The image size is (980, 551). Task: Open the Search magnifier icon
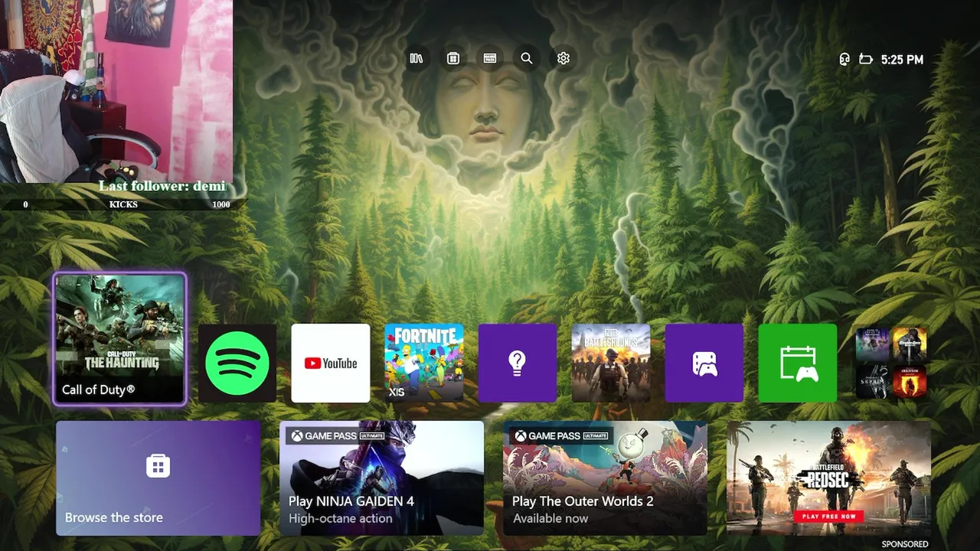pyautogui.click(x=527, y=58)
